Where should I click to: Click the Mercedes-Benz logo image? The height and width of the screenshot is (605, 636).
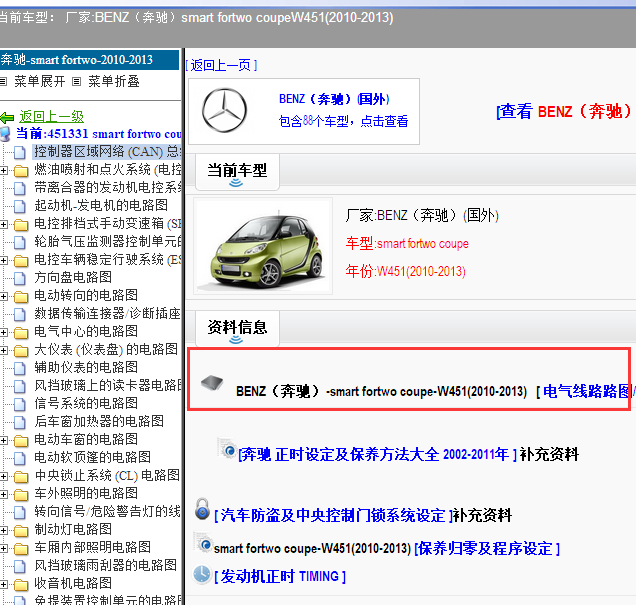(224, 110)
